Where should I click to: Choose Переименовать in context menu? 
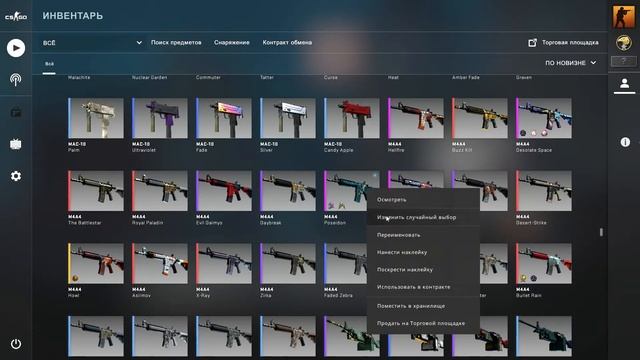click(423, 235)
